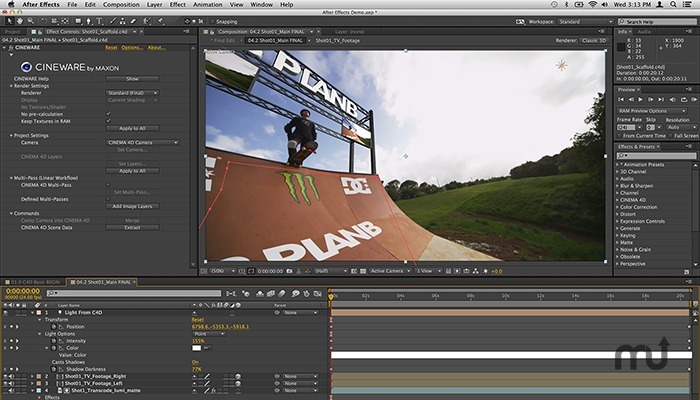Click the Play button in Preview panel
The image size is (700, 400).
642,100
